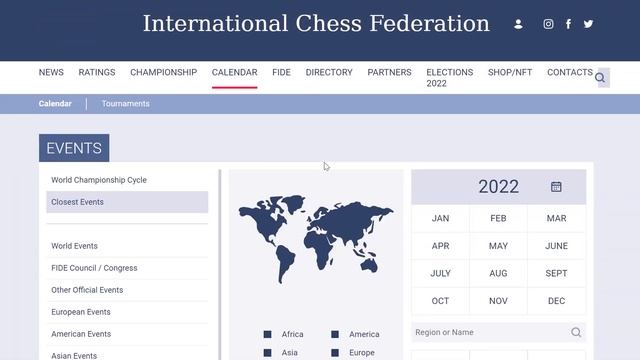The image size is (640, 360).
Task: Select the MAY month cell
Action: click(x=498, y=246)
